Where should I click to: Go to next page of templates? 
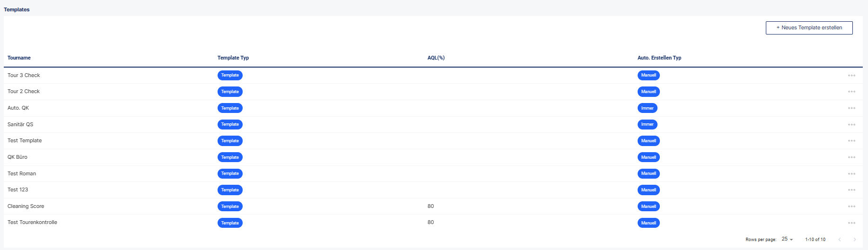click(854, 240)
